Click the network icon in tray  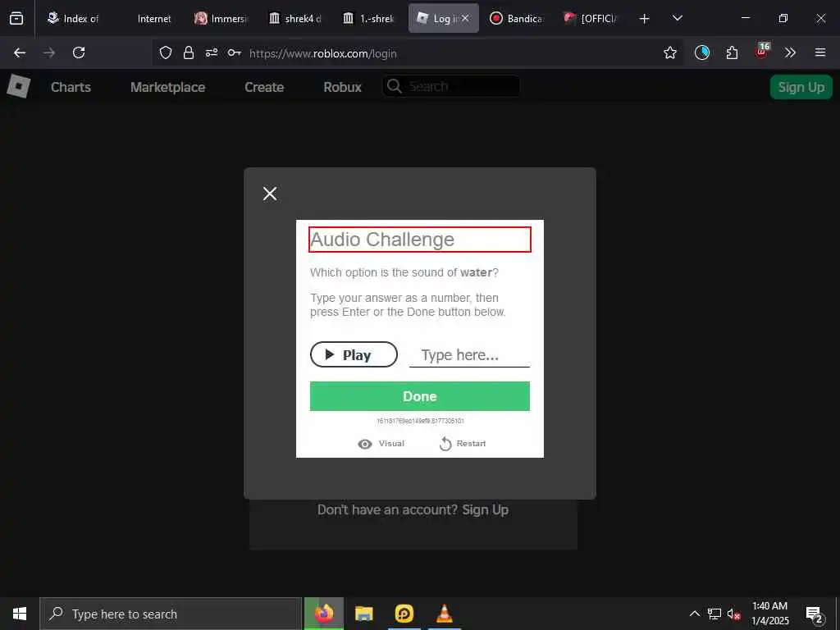[x=714, y=614]
